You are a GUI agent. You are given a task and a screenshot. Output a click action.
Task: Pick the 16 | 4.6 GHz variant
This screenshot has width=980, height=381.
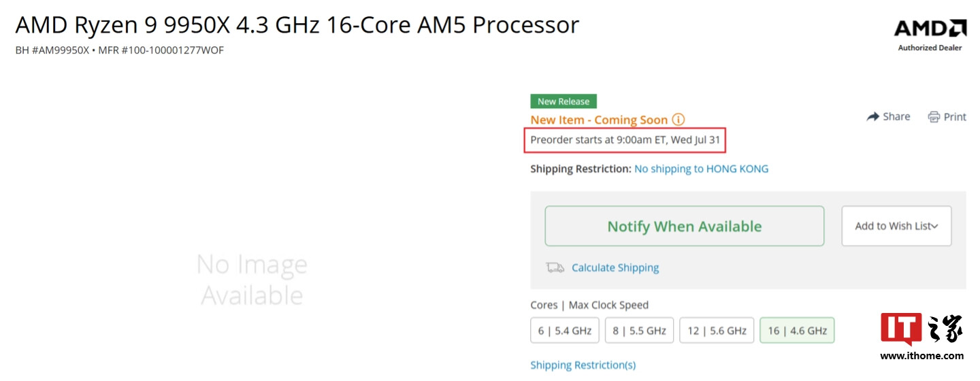click(x=797, y=331)
